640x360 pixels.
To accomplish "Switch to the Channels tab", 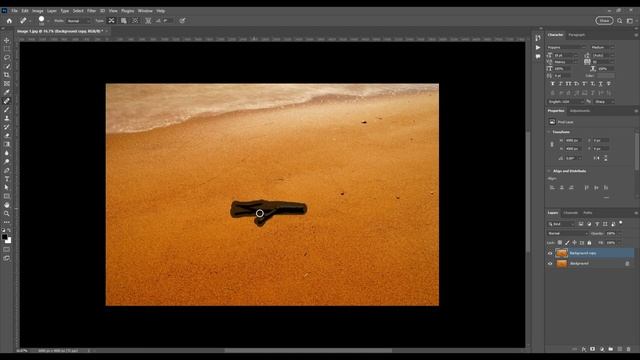I will 571,213.
